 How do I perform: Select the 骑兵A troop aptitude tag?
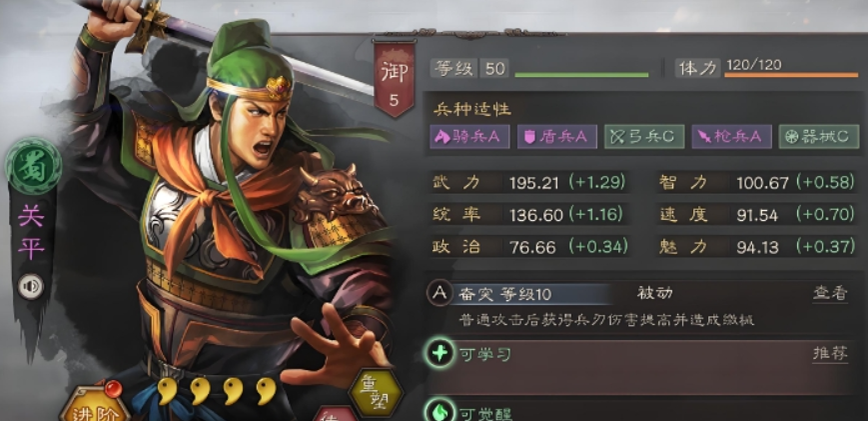coord(469,137)
